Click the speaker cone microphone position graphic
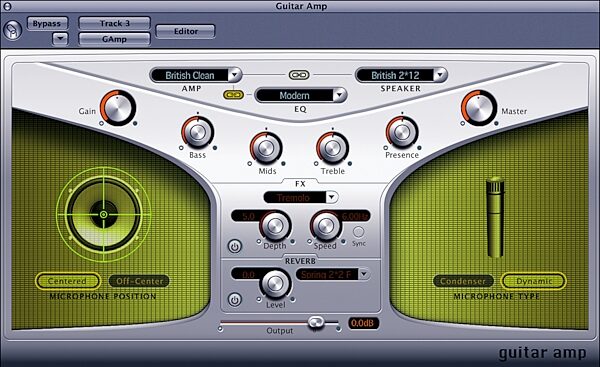This screenshot has height=367, width=600. pyautogui.click(x=103, y=214)
